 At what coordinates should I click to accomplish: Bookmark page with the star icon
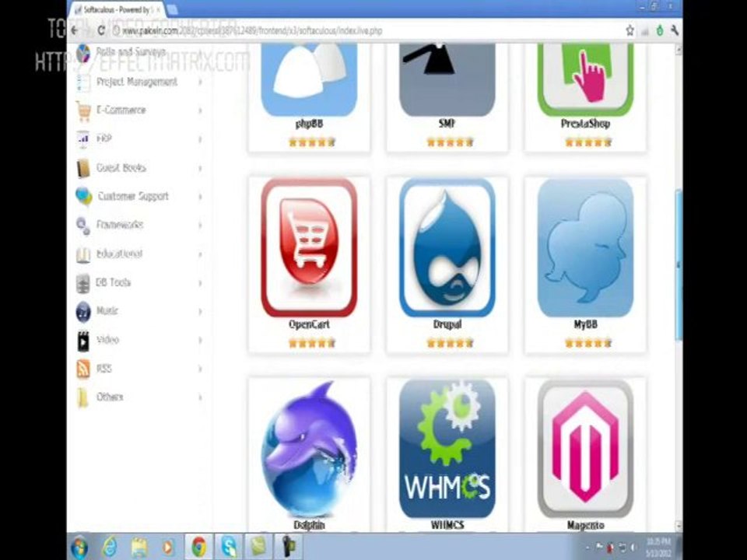630,31
